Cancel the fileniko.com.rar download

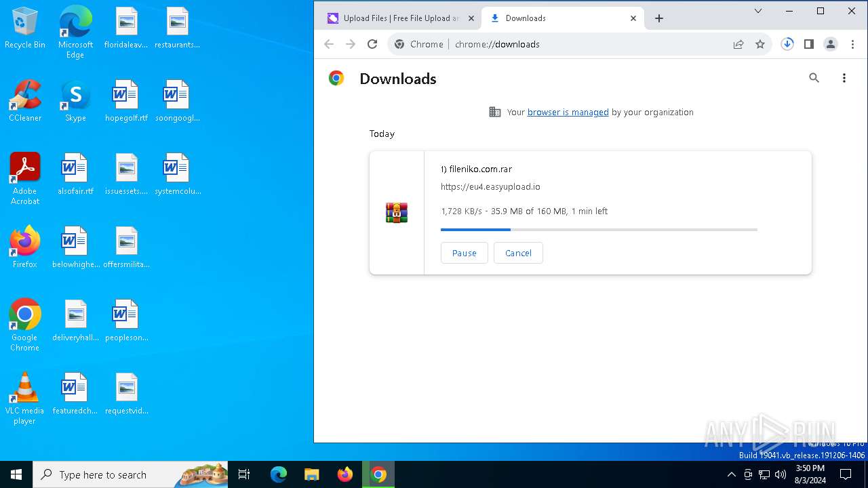518,253
